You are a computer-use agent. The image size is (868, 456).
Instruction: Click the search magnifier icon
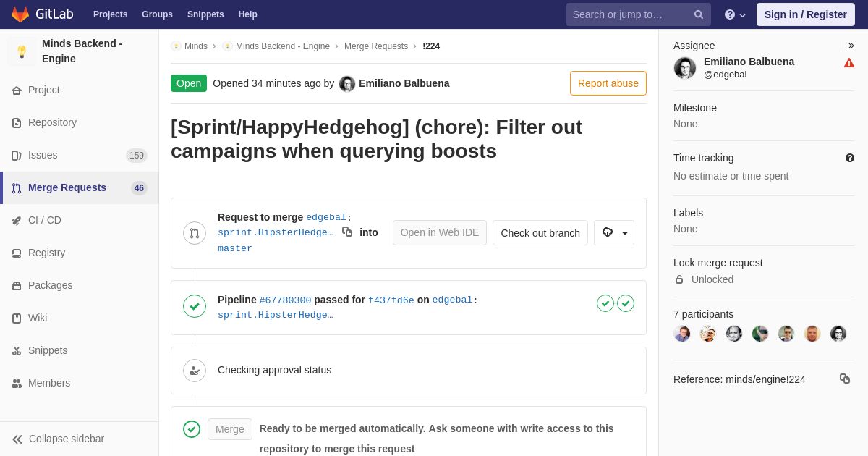pyautogui.click(x=699, y=14)
